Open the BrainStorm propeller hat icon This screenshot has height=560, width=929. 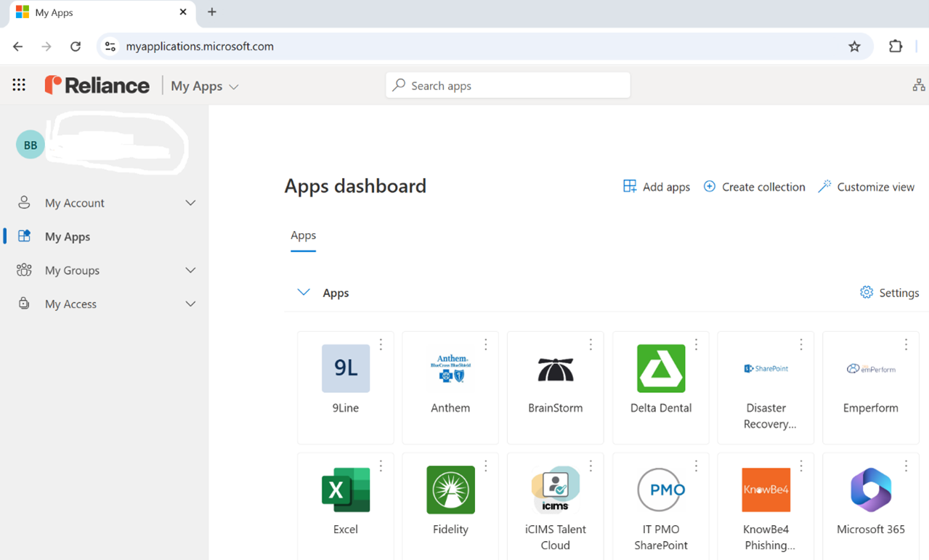click(556, 369)
